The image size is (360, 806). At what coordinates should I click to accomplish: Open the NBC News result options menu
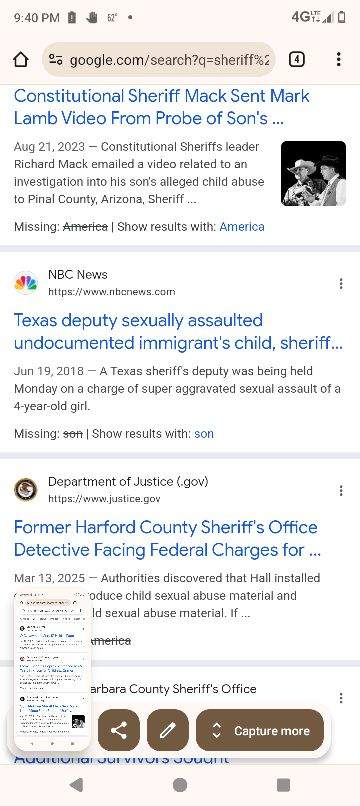(x=340, y=284)
